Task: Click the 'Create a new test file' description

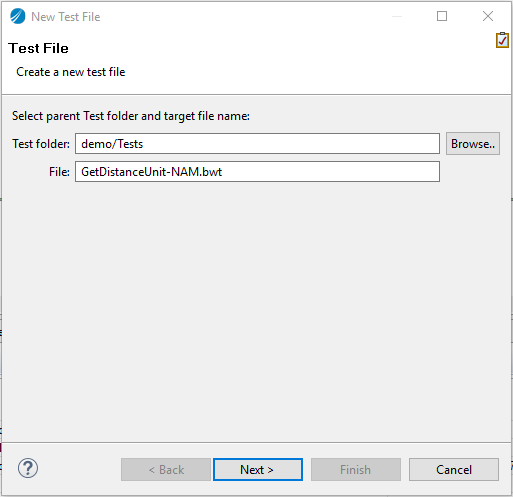Action: 71,72
